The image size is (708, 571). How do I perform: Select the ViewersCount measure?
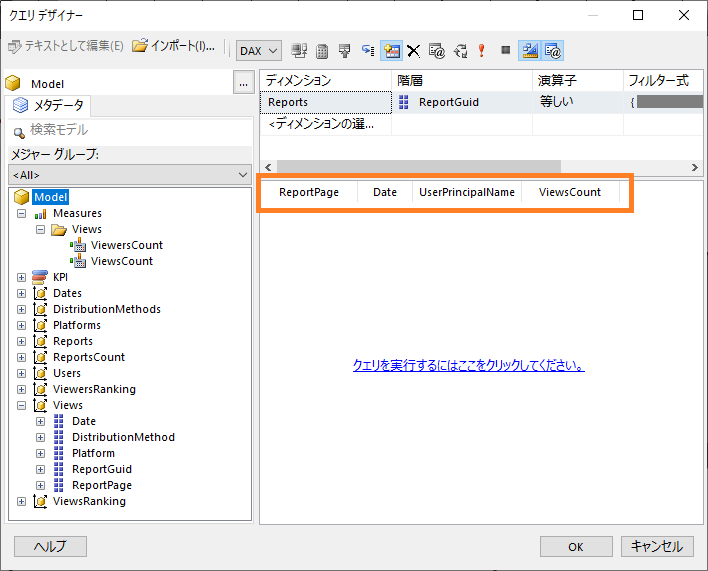click(127, 245)
